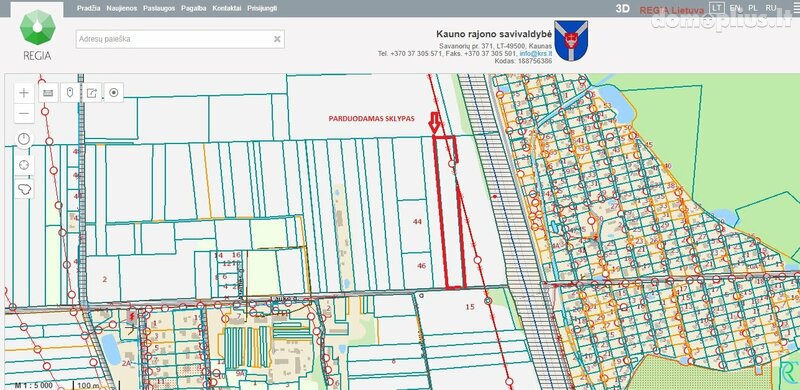Reset map rotation compass button
The image size is (800, 390).
(x=24, y=139)
